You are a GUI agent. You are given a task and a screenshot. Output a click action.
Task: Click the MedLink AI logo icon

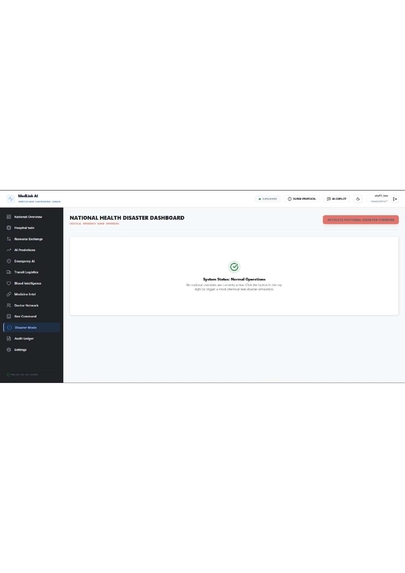pyautogui.click(x=11, y=199)
